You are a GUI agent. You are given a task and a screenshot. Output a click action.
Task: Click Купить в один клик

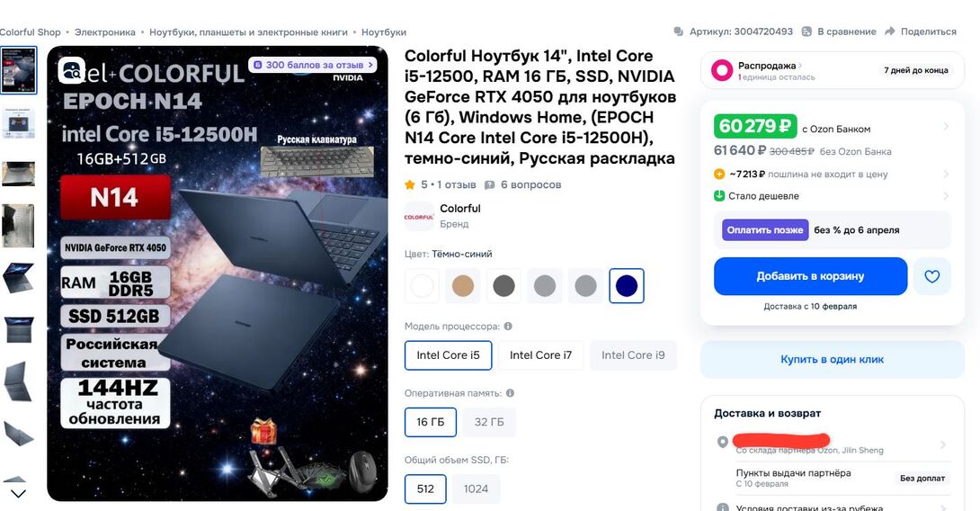832,360
